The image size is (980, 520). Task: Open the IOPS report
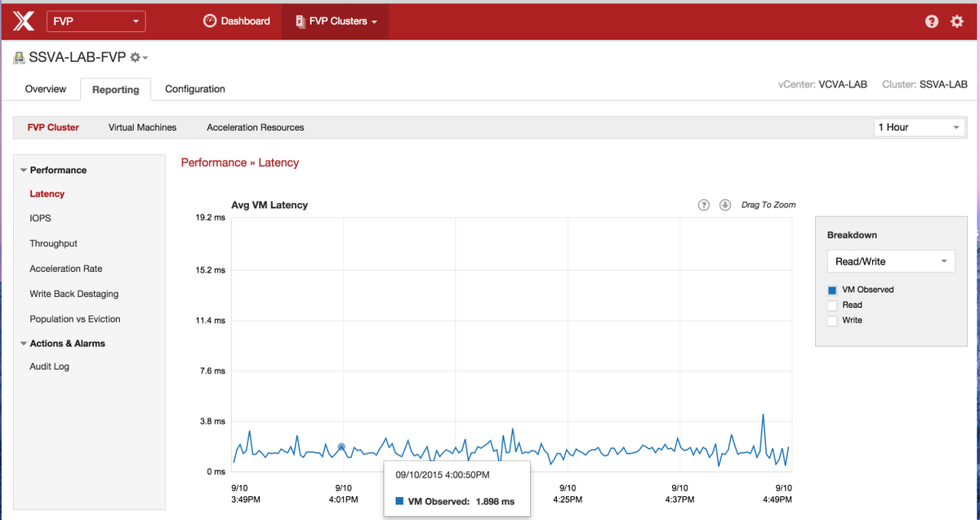(41, 219)
